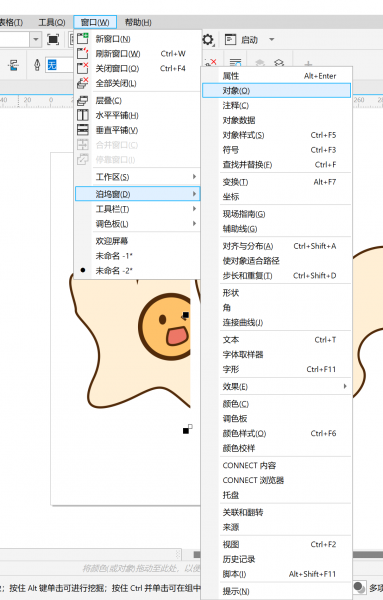Image resolution: width=383 pixels, height=600 pixels.
Task: Open 字体取样器 docker
Action: 276,355
